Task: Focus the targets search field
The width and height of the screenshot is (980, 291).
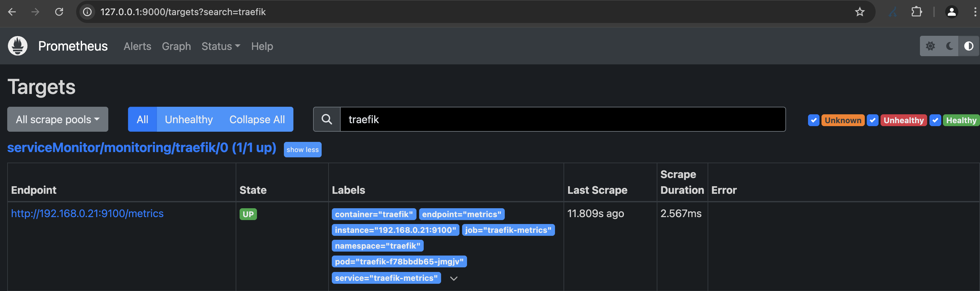Action: pyautogui.click(x=562, y=120)
